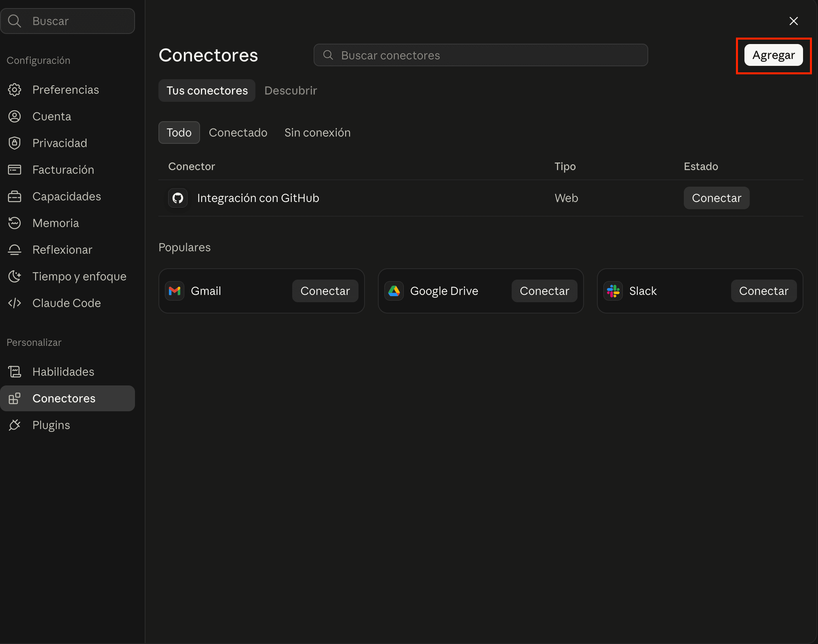Select the Sin conexión filter
Image resolution: width=818 pixels, height=644 pixels.
click(x=318, y=133)
